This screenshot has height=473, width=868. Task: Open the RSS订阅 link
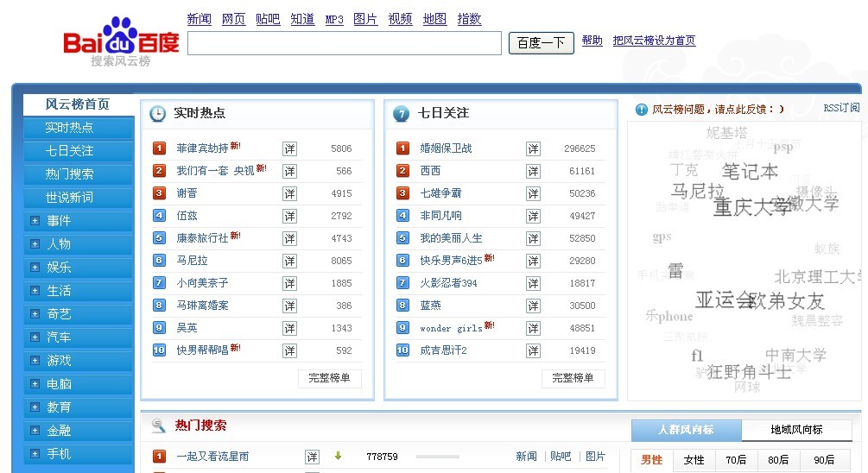click(x=840, y=108)
